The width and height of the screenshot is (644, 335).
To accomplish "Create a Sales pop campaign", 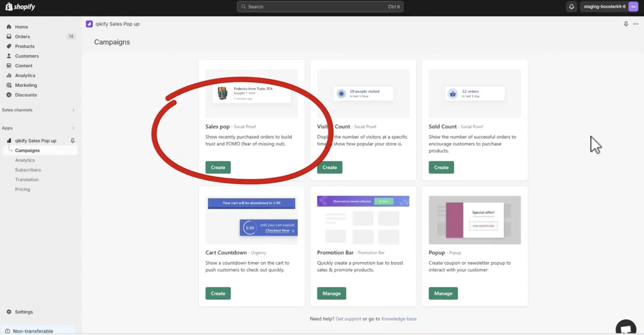I will pyautogui.click(x=218, y=167).
